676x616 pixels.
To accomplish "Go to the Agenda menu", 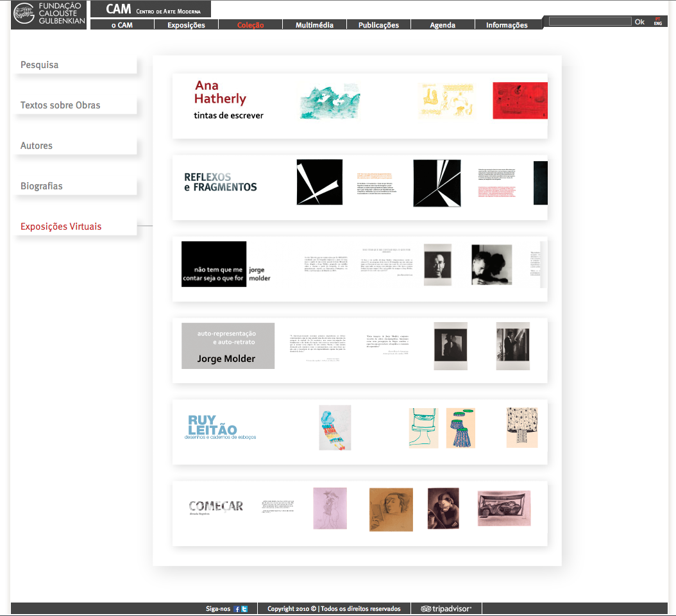I will pyautogui.click(x=443, y=25).
